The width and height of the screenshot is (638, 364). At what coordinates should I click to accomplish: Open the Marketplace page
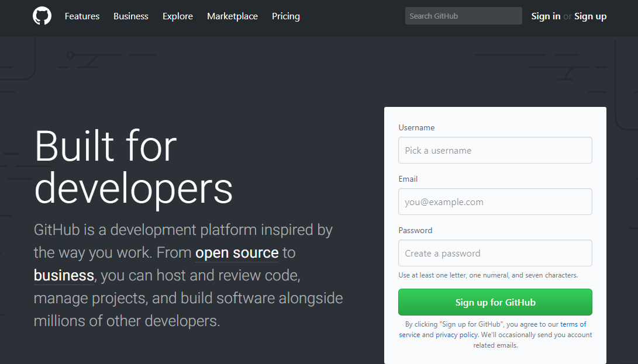click(232, 16)
